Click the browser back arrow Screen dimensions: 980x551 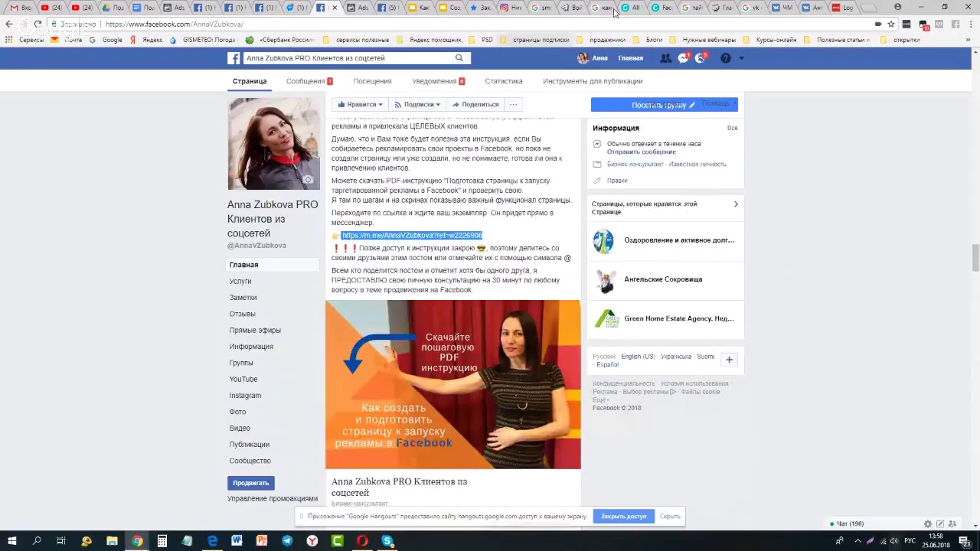[9, 24]
